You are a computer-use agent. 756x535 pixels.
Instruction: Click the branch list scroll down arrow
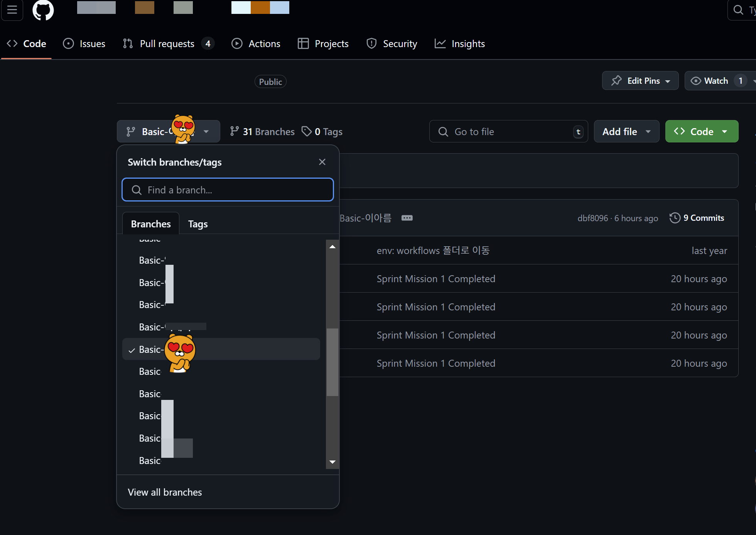332,462
